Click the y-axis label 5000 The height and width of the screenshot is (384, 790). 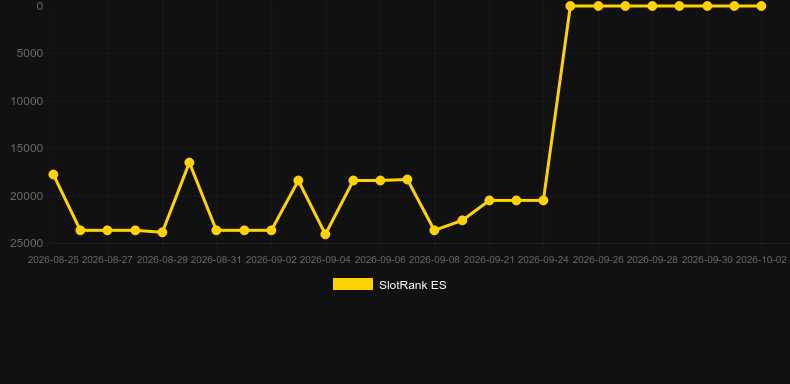(30, 53)
